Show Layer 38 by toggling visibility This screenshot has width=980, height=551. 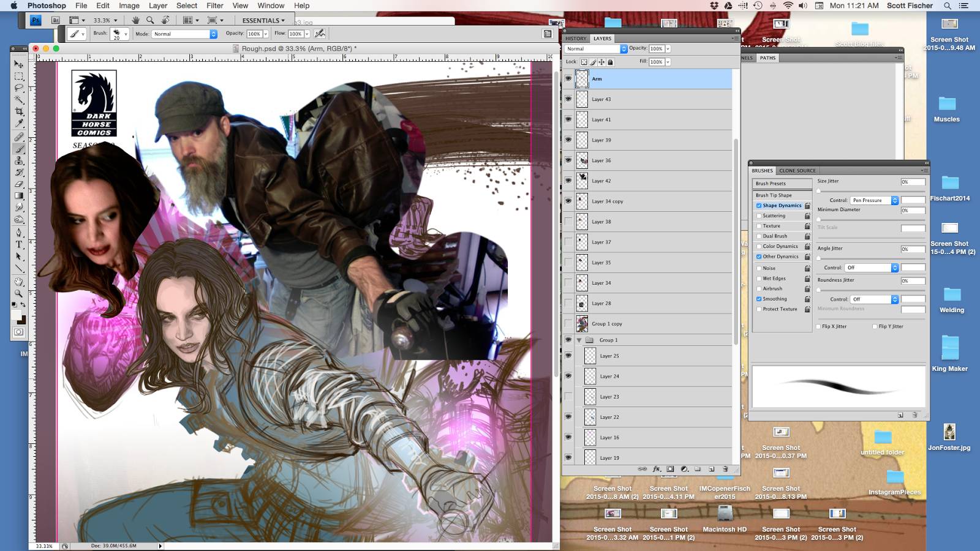(568, 222)
